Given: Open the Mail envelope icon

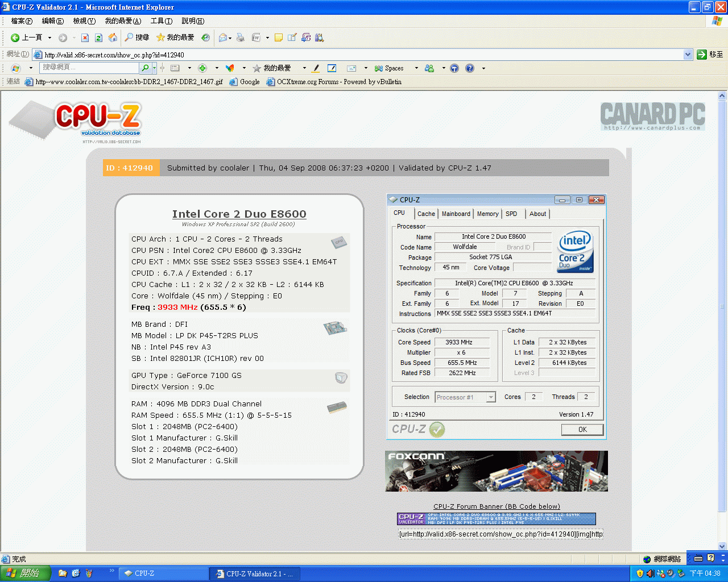Looking at the screenshot, I should pyautogui.click(x=223, y=38).
